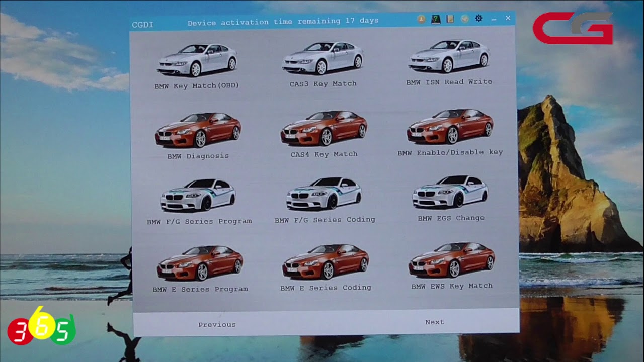This screenshot has width=644, height=362.
Task: Launch BMW EWS Key Match
Action: 452,266
